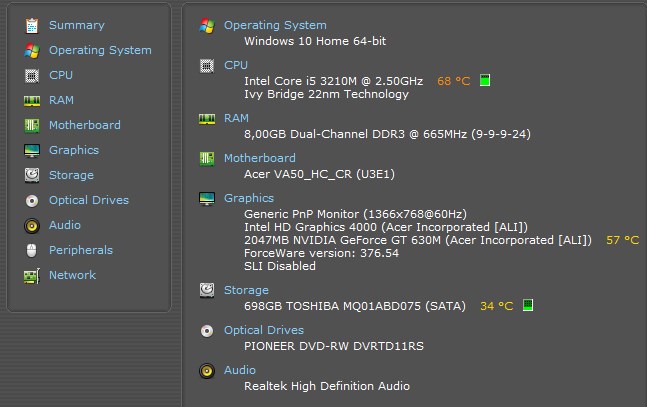Viewport: 647px width, 407px height.
Task: Click the Summary clipboard icon in sidebar
Action: [32, 26]
